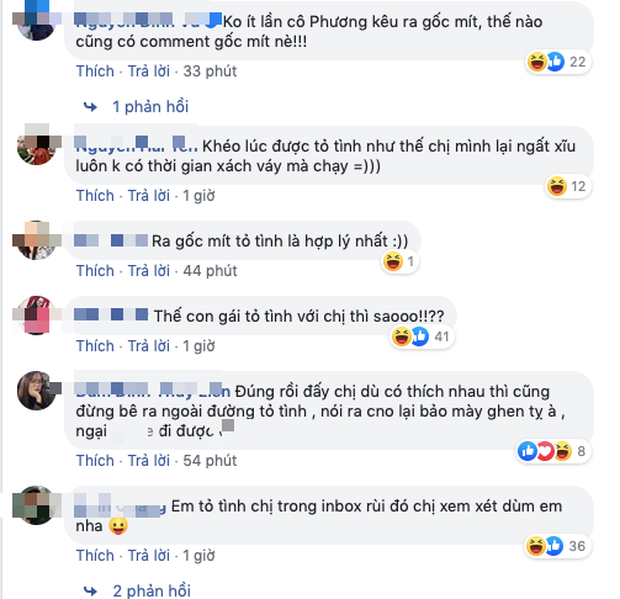Click 'Trả lời' under 'Khéo lúc được tỏ tình' comment

point(149,196)
